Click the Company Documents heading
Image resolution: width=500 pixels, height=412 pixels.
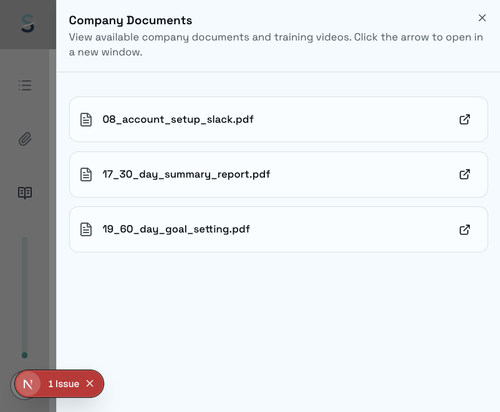pyautogui.click(x=130, y=21)
